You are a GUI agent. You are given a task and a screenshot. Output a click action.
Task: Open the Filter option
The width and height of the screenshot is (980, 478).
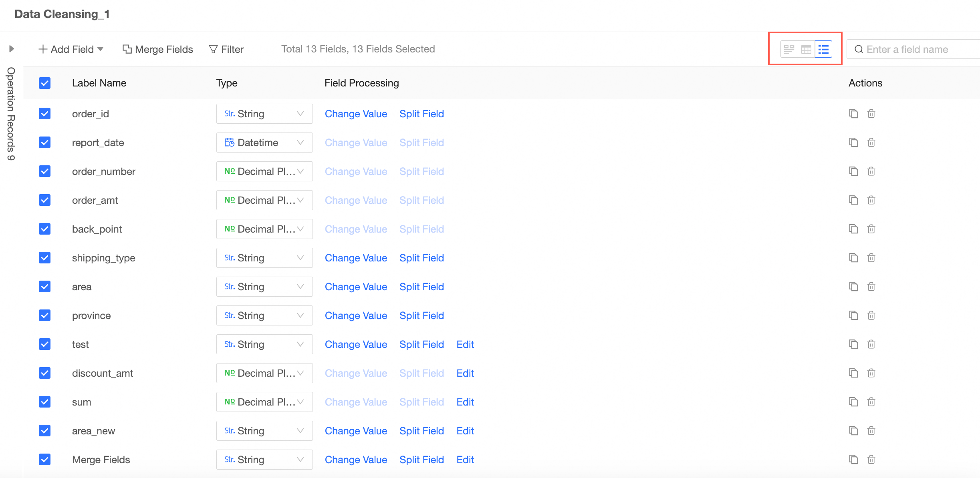tap(226, 49)
